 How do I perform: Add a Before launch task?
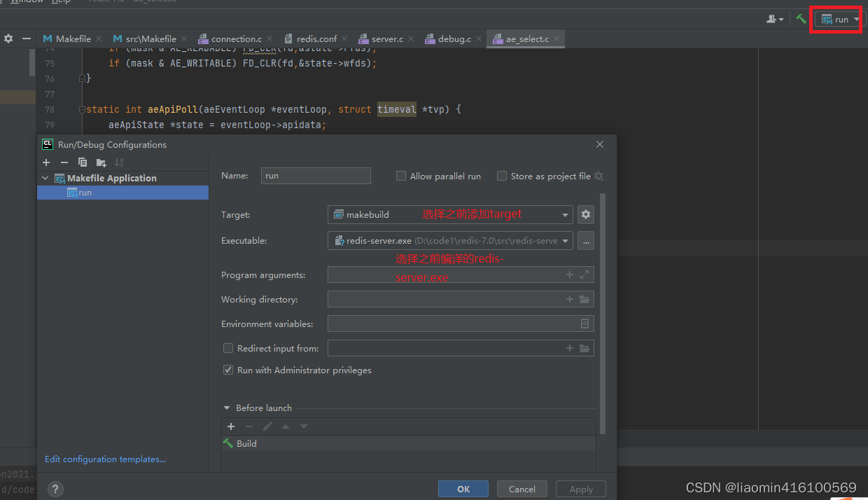pyautogui.click(x=231, y=426)
